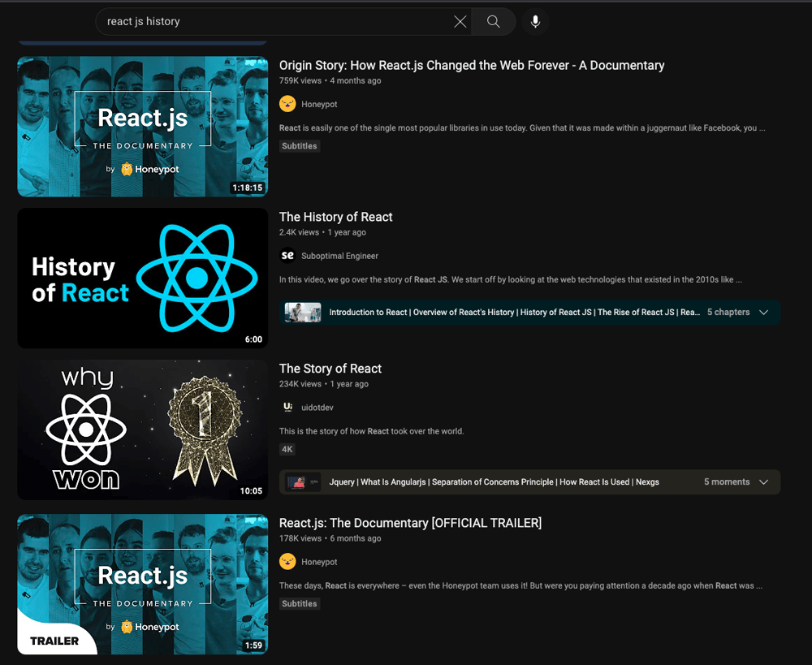Open Honeypot avatar beside the Official Trailer video
Viewport: 812px width, 665px height.
click(x=287, y=561)
